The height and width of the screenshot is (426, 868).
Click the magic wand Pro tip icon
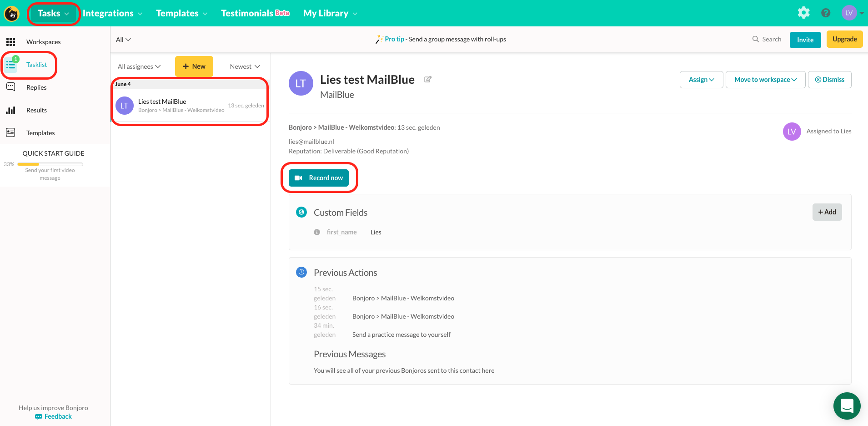point(379,39)
